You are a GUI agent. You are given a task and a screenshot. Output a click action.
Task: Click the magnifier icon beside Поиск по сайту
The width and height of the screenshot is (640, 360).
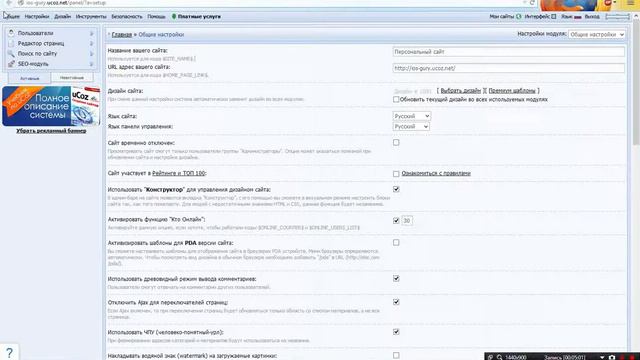pos(11,53)
